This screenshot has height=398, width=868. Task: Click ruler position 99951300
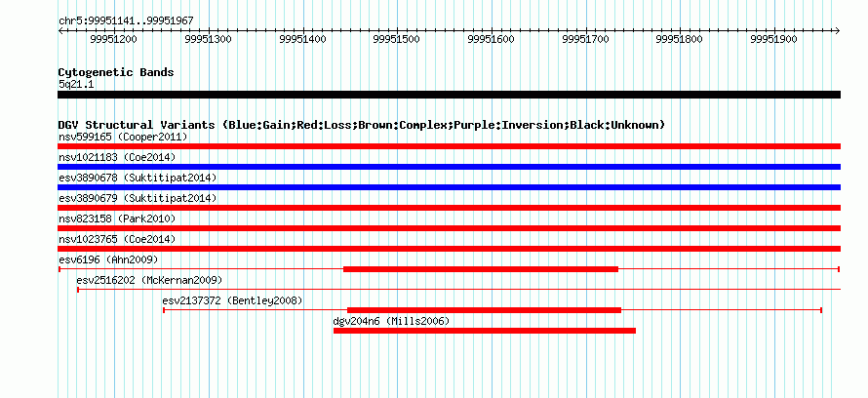click(209, 40)
